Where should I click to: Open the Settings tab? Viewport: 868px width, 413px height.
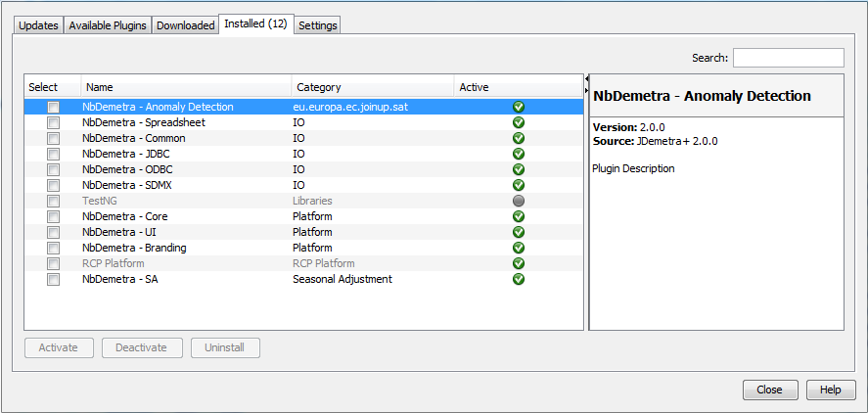click(318, 25)
